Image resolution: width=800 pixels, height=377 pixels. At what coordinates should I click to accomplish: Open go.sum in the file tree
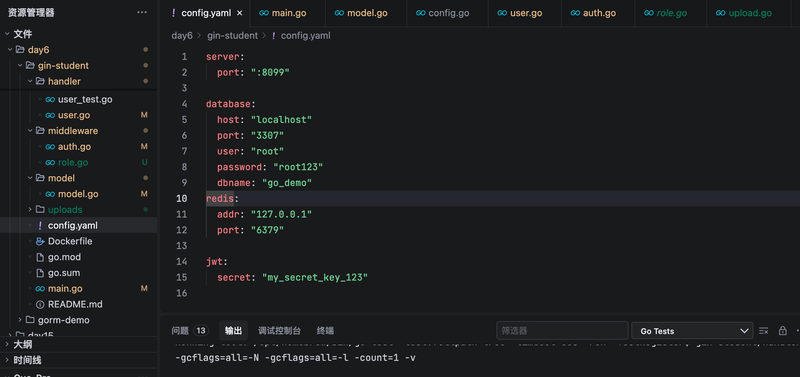(64, 273)
